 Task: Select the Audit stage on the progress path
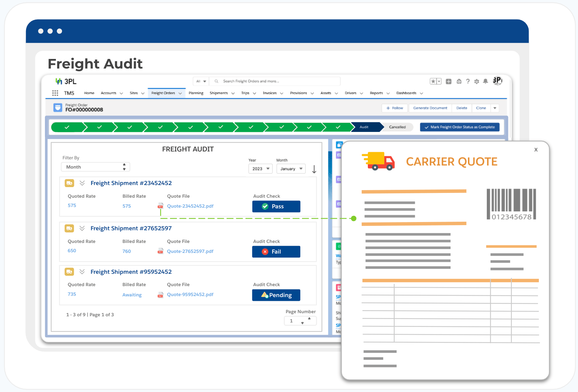pyautogui.click(x=364, y=127)
